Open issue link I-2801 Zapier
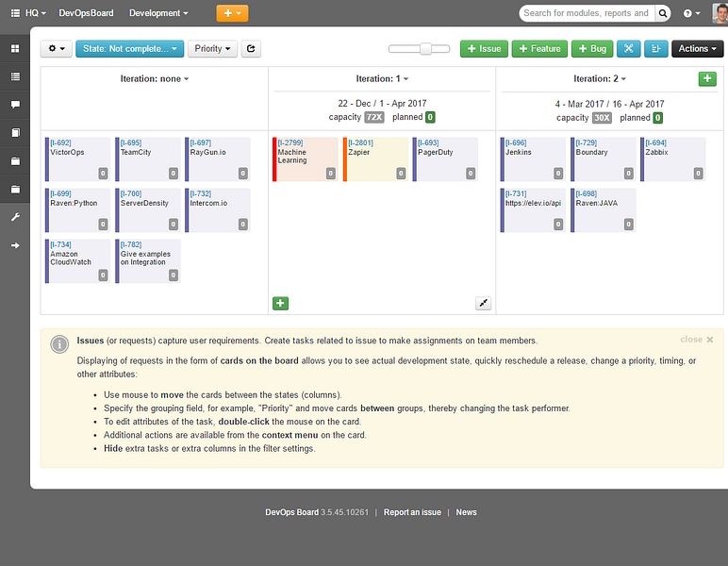This screenshot has height=566, width=728. coord(361,142)
